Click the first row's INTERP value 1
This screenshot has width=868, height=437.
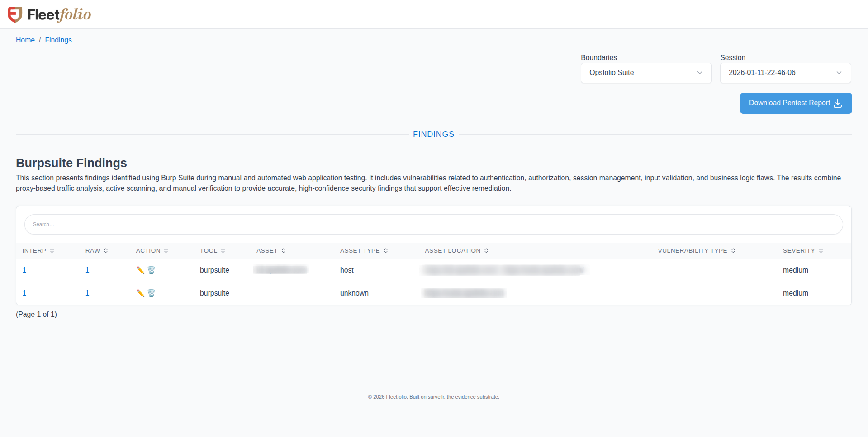point(24,270)
